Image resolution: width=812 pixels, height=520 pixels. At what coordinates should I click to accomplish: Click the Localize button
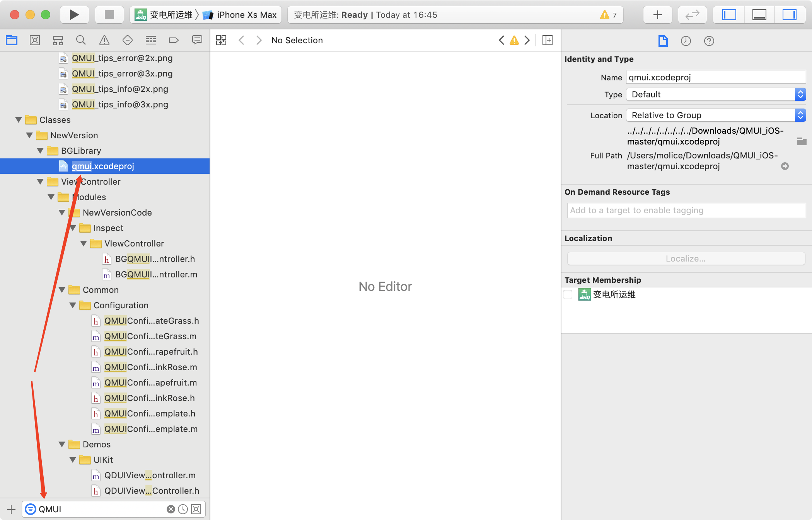[x=685, y=258]
